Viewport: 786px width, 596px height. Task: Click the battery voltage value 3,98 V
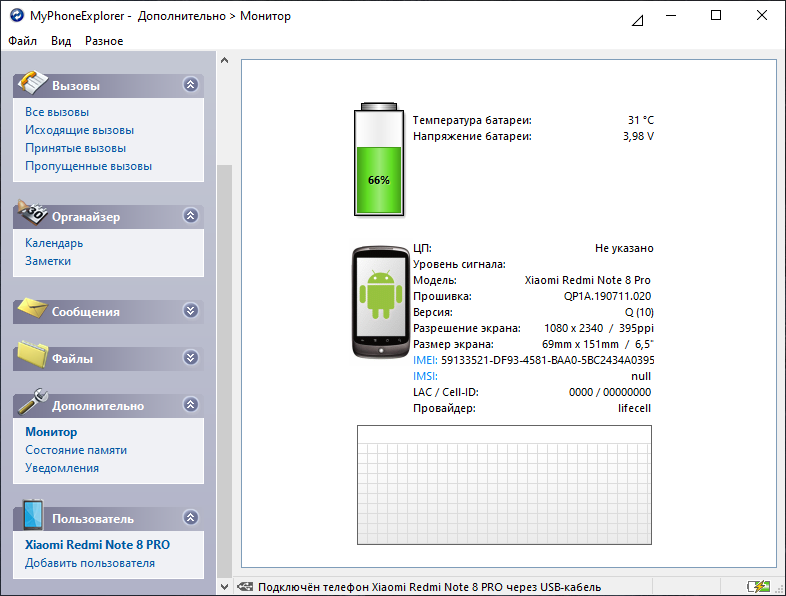(638, 136)
